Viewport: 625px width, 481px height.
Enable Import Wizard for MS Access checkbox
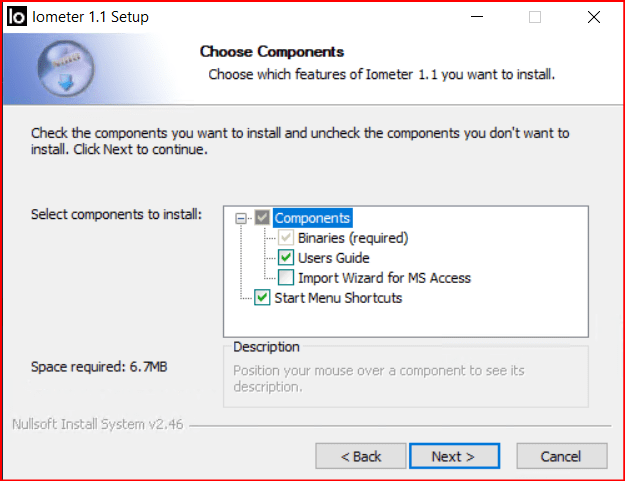tap(285, 278)
